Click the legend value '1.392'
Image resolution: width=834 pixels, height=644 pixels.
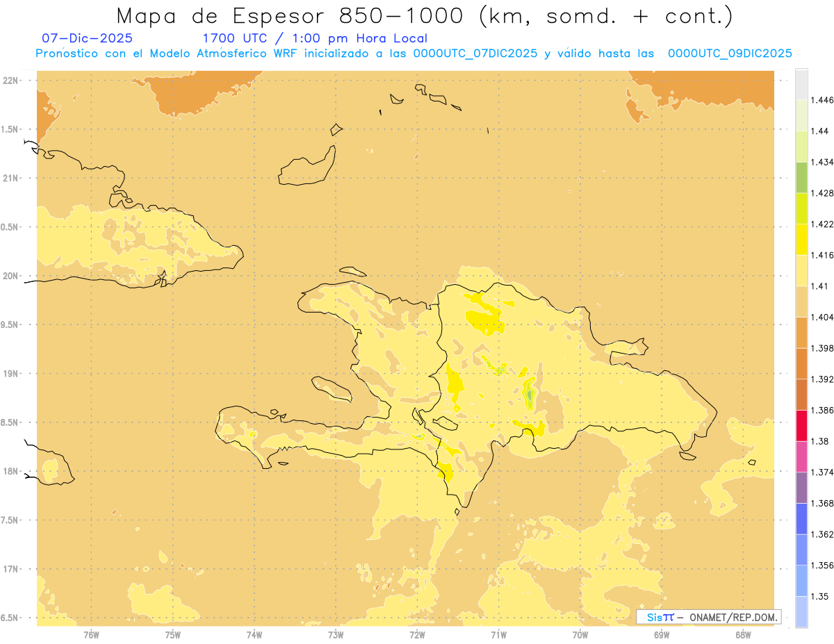(821, 379)
